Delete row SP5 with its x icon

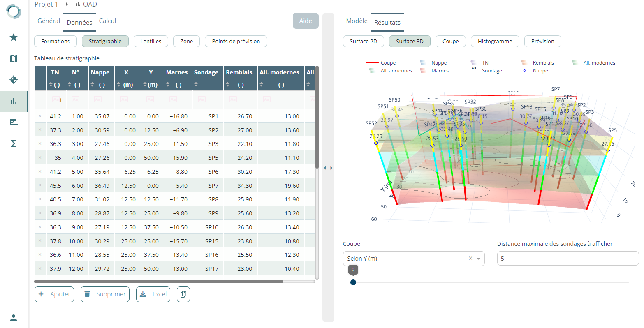pos(40,158)
